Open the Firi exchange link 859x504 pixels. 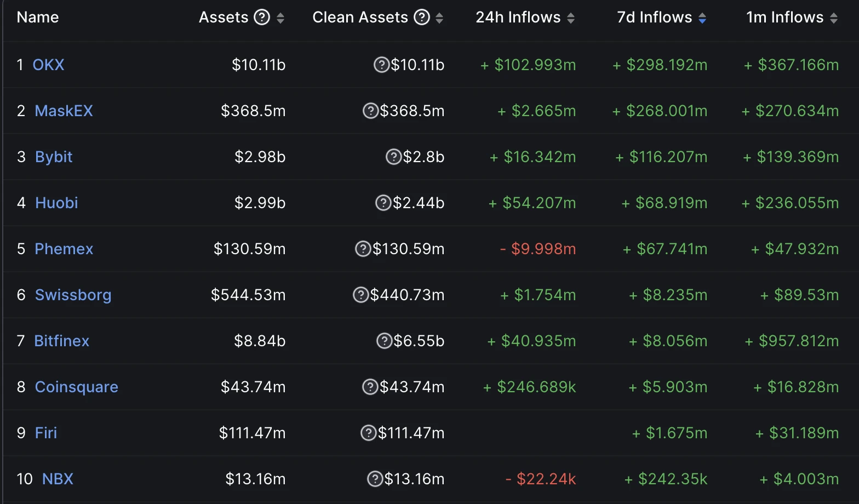(46, 433)
